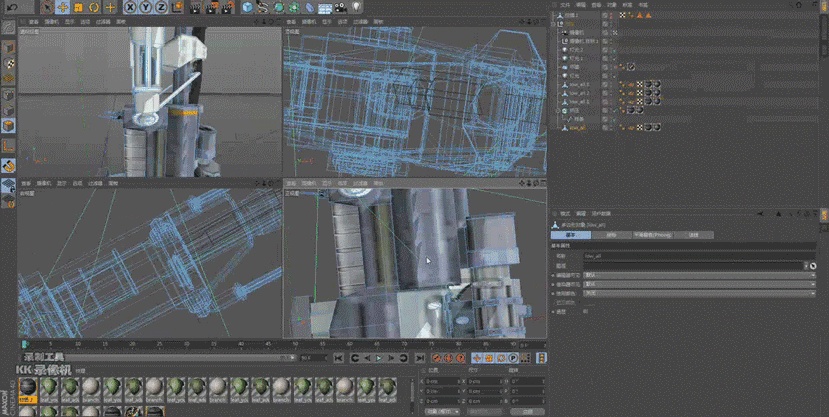Screen dimensions: 829x417
Task: Toggle the X axis lock
Action: [130, 7]
